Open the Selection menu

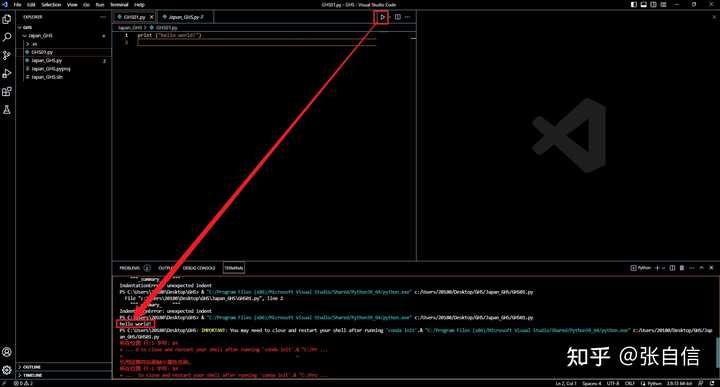(x=51, y=5)
